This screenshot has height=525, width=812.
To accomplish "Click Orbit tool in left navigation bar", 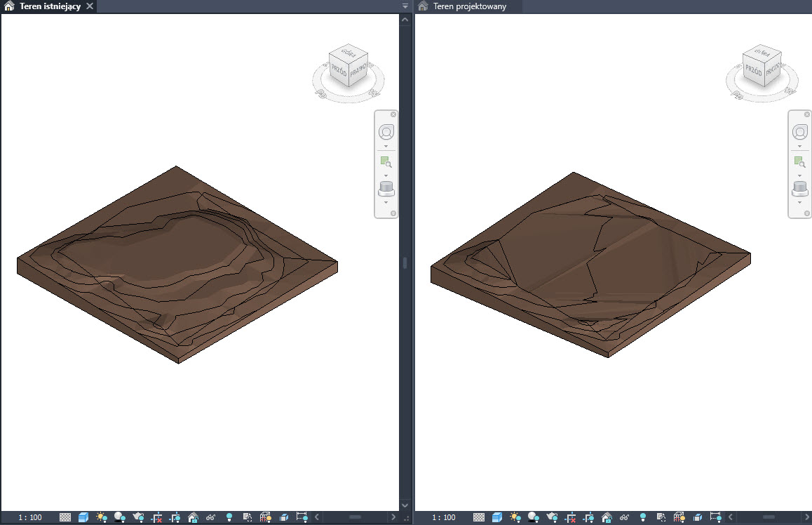I will 386,188.
